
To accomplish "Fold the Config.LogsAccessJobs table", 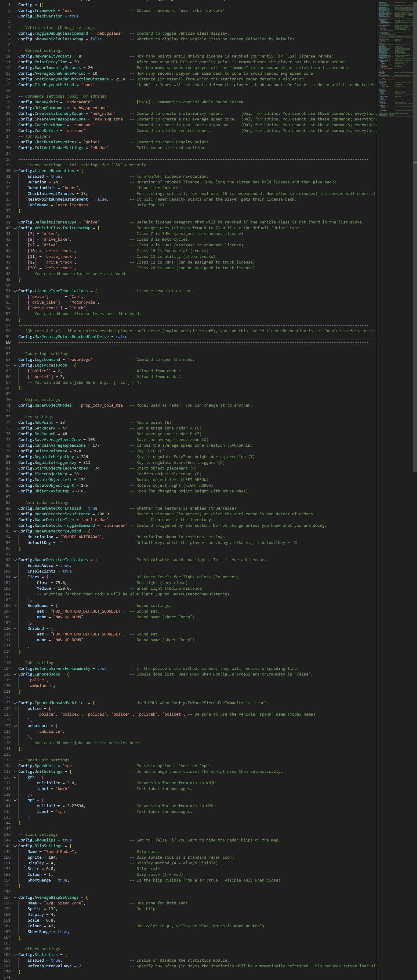I will tap(15, 365).
